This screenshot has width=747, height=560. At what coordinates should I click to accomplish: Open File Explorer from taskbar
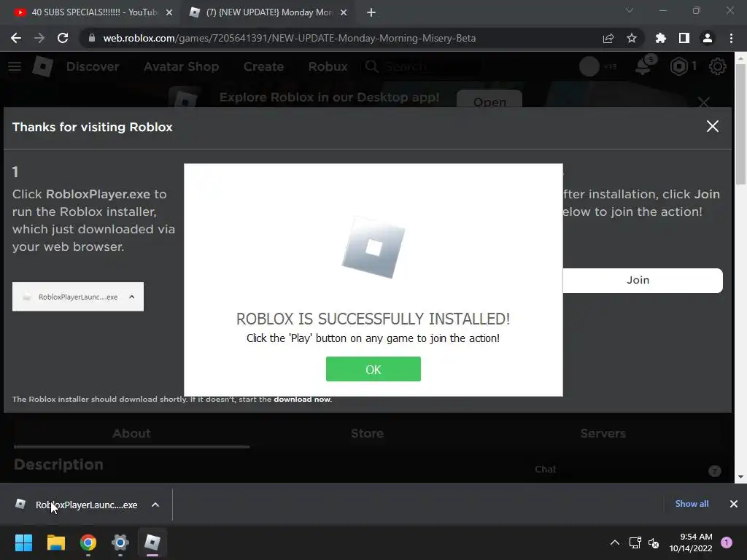(55, 542)
